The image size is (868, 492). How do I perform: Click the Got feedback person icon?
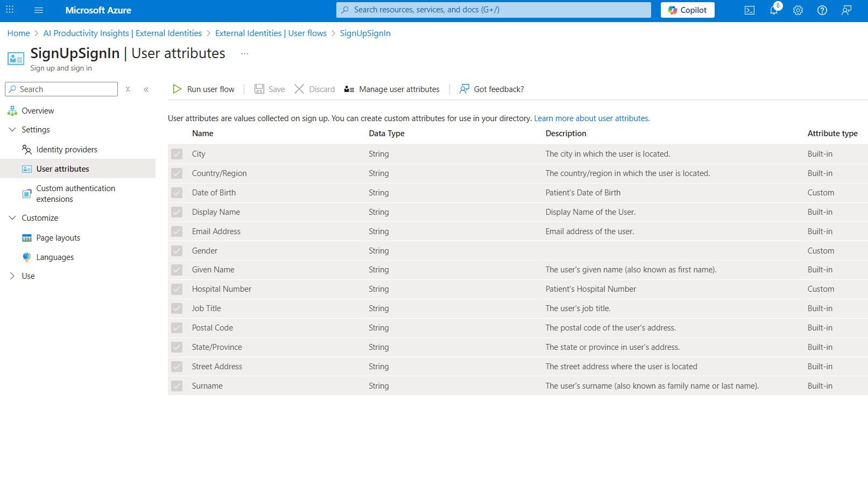(x=464, y=89)
